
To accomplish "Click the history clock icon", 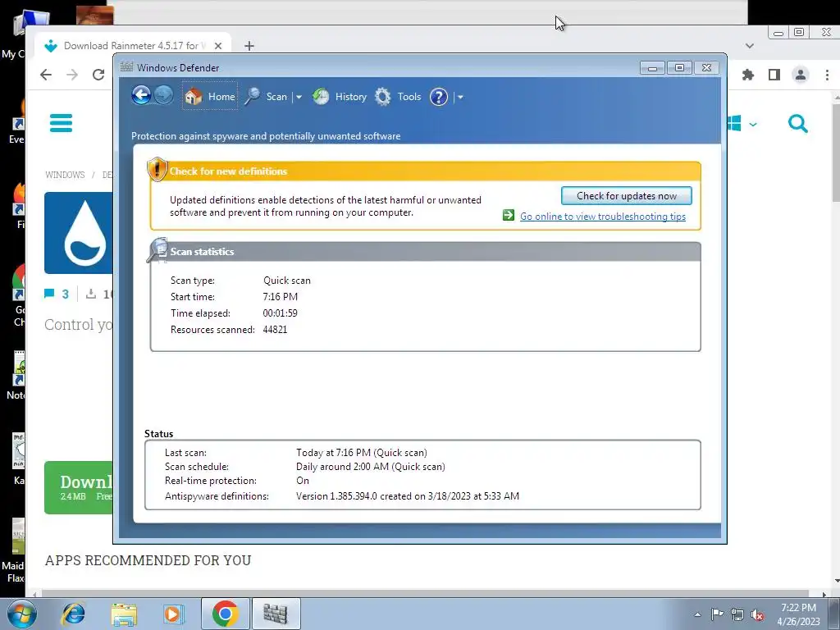I will [x=321, y=97].
